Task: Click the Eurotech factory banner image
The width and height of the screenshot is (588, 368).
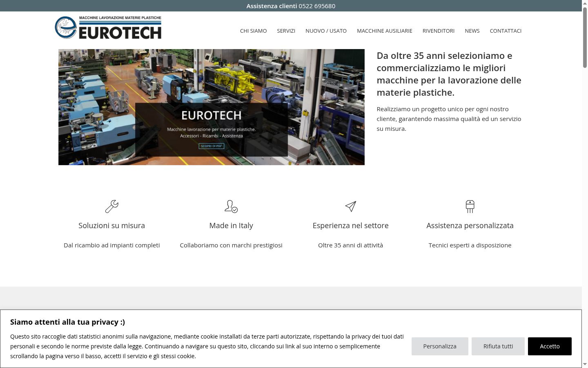Action: tap(212, 107)
